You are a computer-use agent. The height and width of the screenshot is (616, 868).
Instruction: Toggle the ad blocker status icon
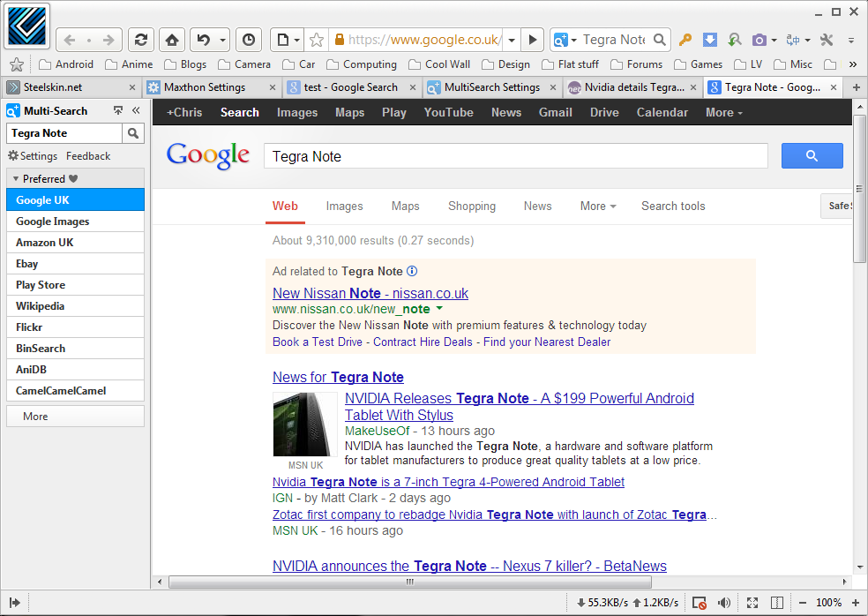tap(700, 603)
